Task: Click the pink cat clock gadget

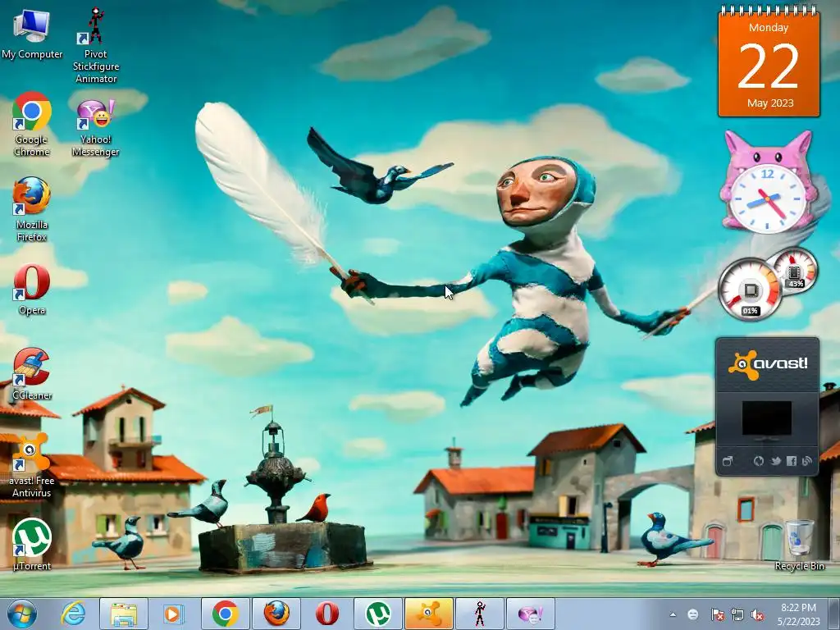Action: 768,182
